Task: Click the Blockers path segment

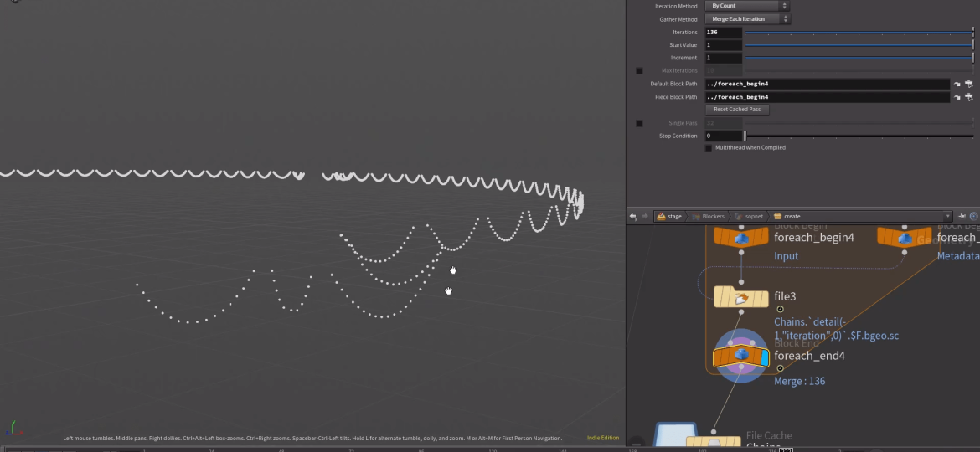Action: (712, 216)
